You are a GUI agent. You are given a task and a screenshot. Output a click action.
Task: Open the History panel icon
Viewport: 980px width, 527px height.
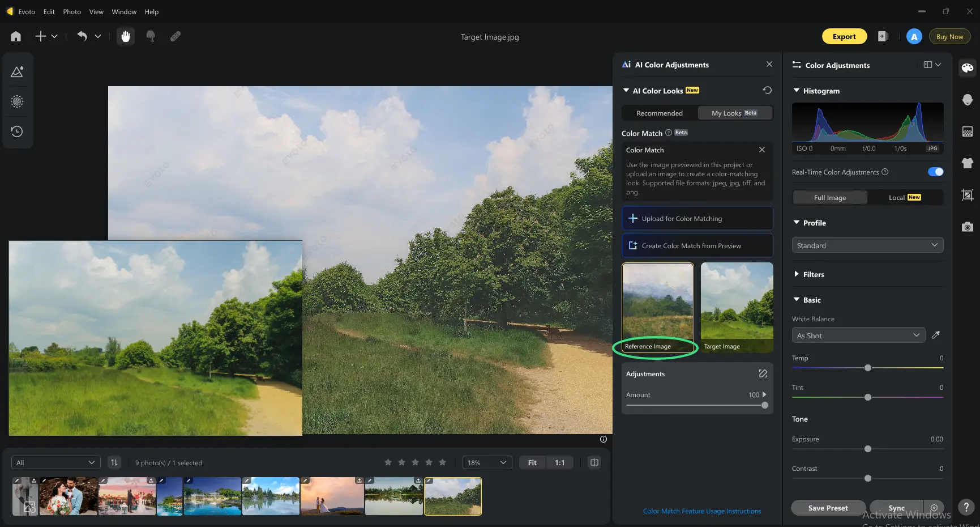(17, 131)
